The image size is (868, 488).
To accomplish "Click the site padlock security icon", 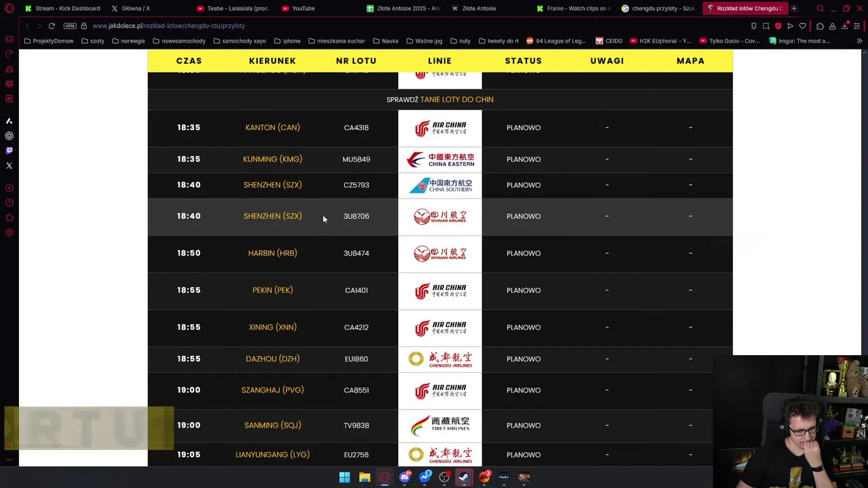I will click(84, 26).
